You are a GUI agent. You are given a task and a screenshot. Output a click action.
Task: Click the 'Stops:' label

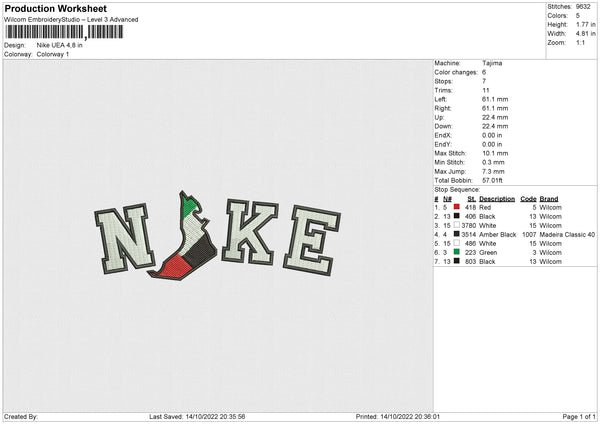[443, 81]
